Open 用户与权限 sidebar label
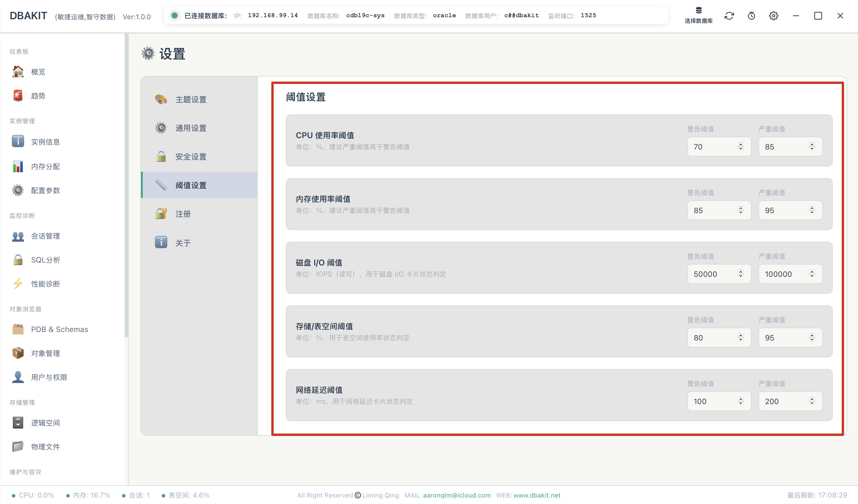The height and width of the screenshot is (504, 858). [49, 377]
